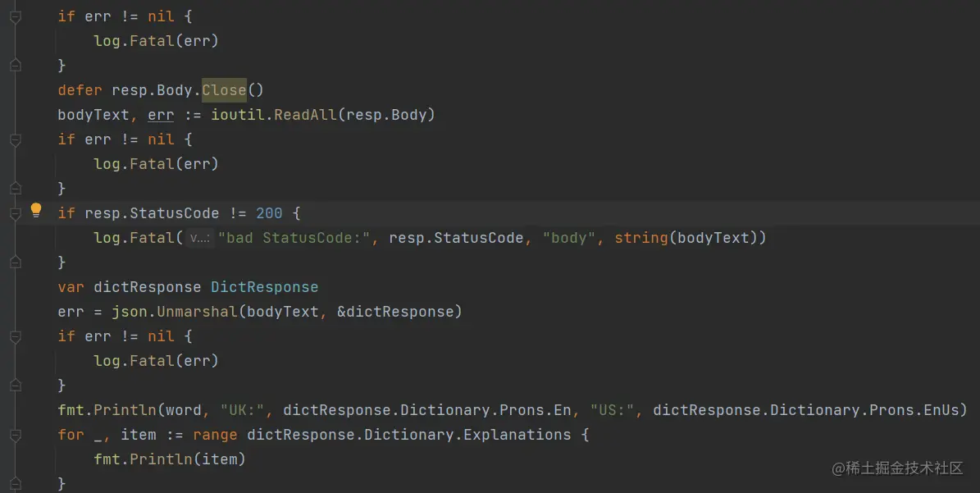Click fold-end marker closing the for loop
This screenshot has height=493, width=980.
coord(16,483)
